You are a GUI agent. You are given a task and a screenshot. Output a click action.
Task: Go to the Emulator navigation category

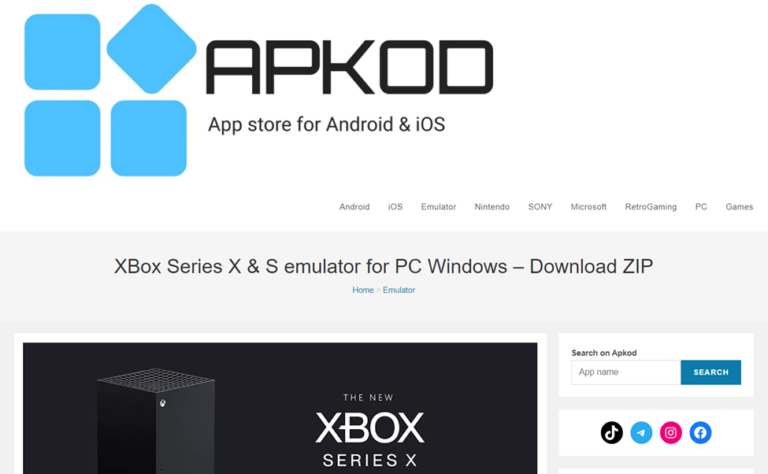[x=438, y=207]
